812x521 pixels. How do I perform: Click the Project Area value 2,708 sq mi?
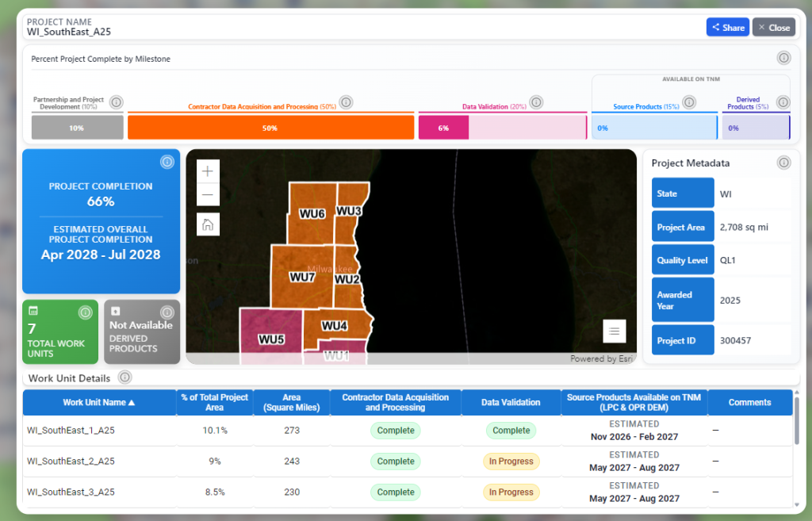coord(744,227)
